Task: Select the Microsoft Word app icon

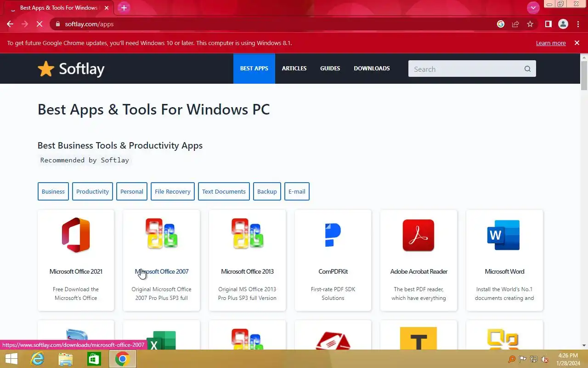Action: click(x=504, y=235)
